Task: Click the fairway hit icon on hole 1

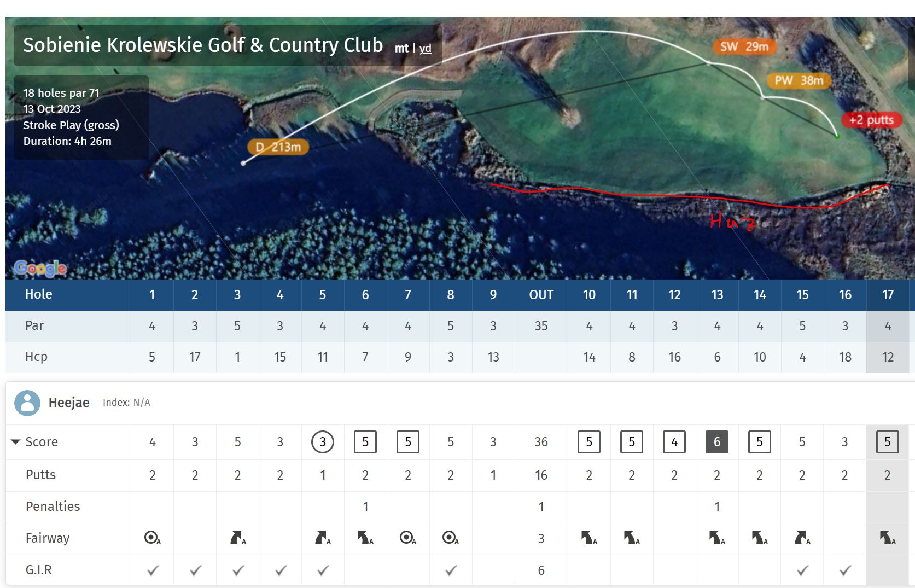Action: 152,538
